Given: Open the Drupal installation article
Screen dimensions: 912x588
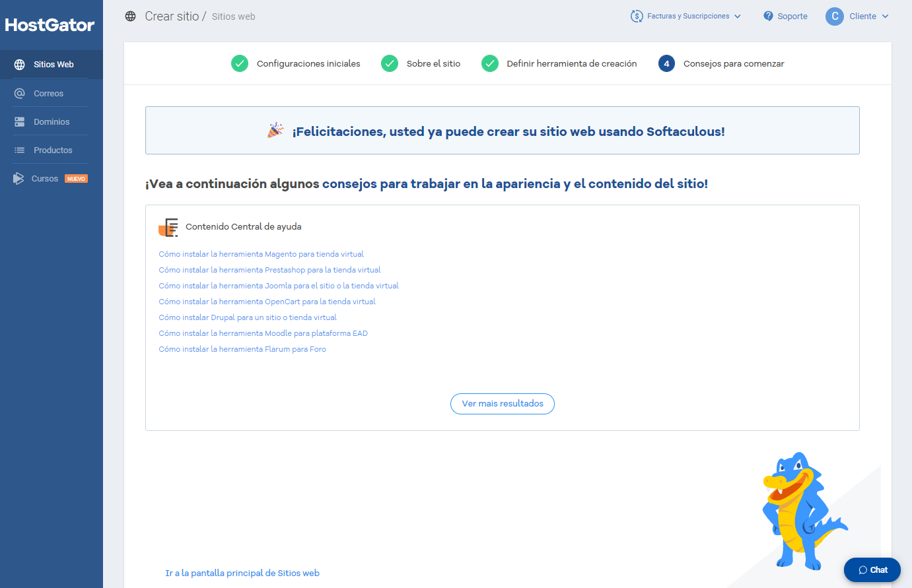Looking at the screenshot, I should pos(248,317).
